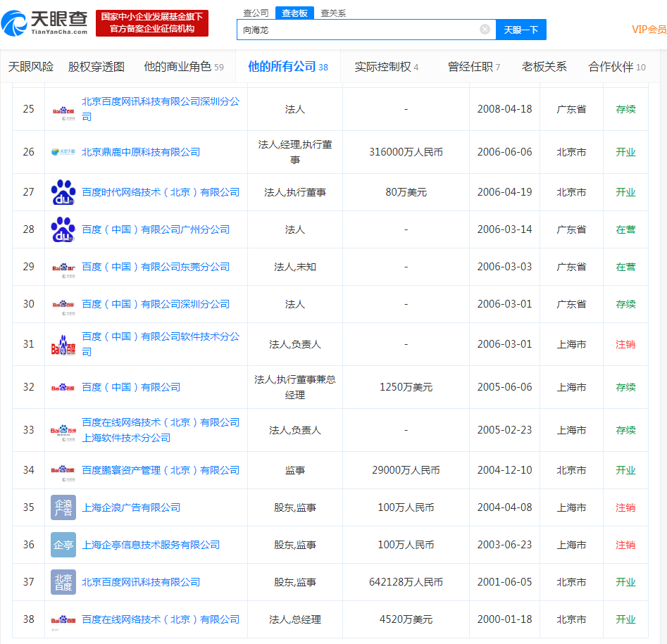This screenshot has height=644, width=667.
Task: Click the 企浪广告 avatar icon
Action: pyautogui.click(x=63, y=507)
